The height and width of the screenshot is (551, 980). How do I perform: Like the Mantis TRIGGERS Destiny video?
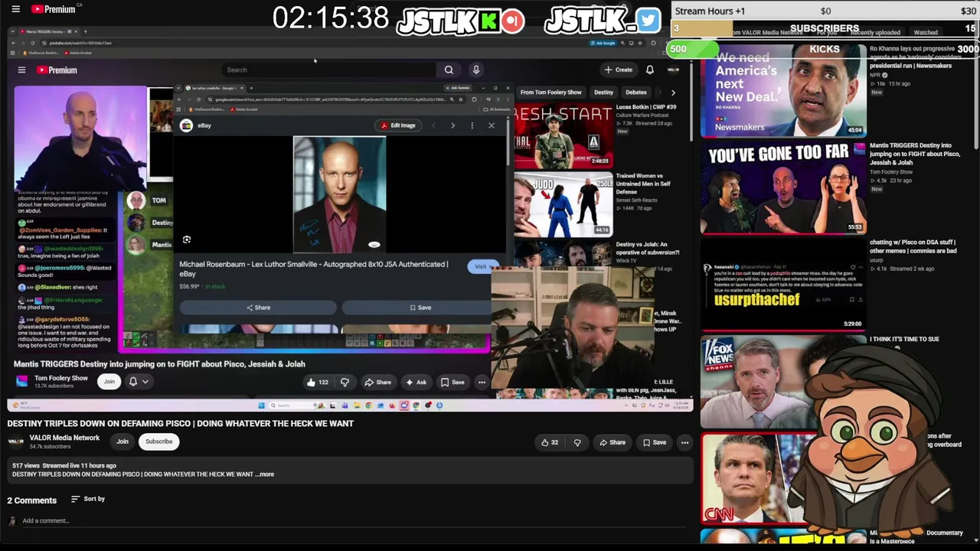click(x=318, y=382)
